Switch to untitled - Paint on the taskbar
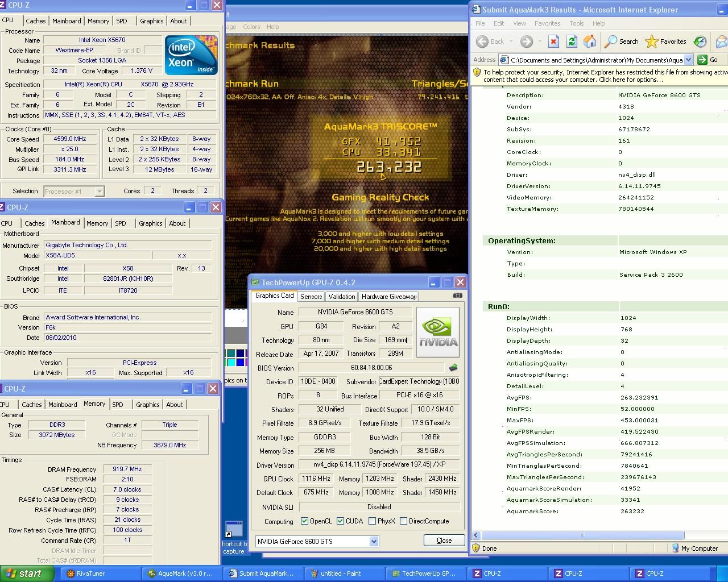The width and height of the screenshot is (728, 582). pos(344,573)
